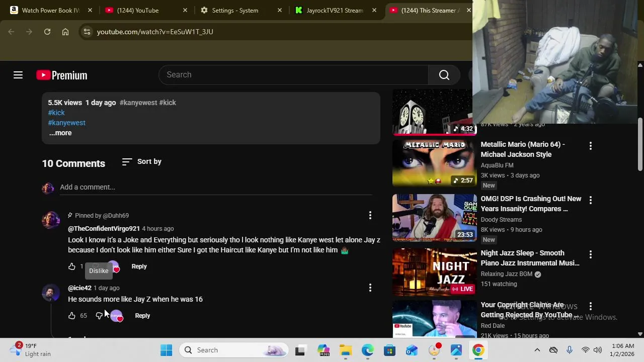The image size is (644, 362).
Task: Click Add a comment field
Action: (x=216, y=188)
